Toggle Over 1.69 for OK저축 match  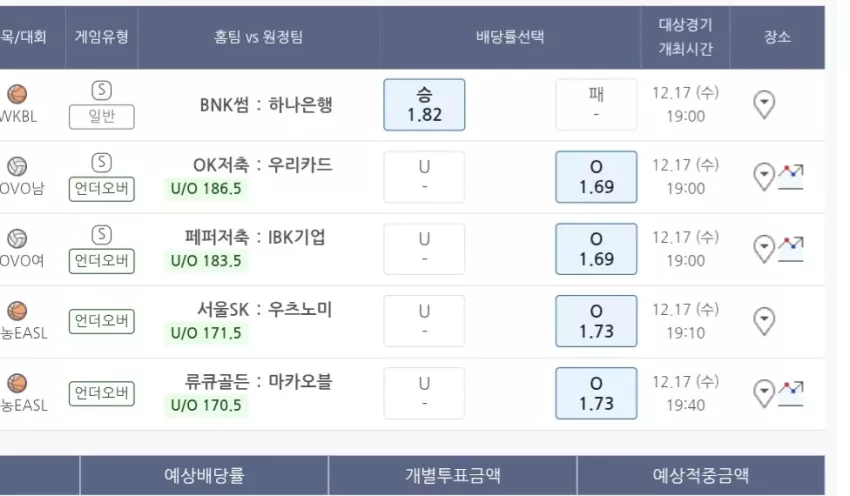[x=596, y=177]
